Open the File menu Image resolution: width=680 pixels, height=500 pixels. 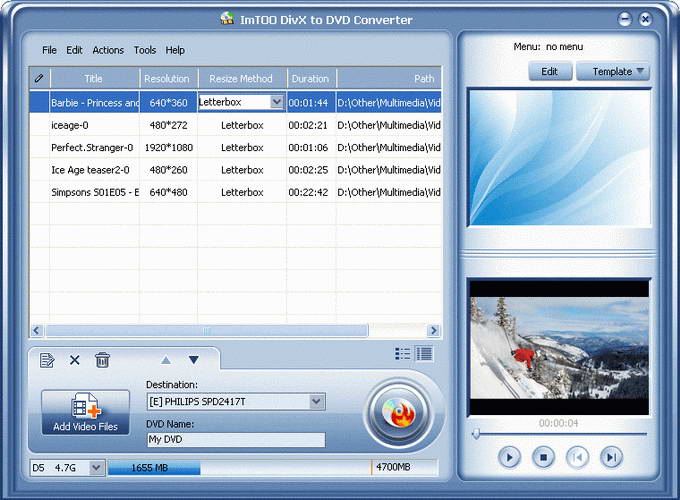click(x=49, y=50)
